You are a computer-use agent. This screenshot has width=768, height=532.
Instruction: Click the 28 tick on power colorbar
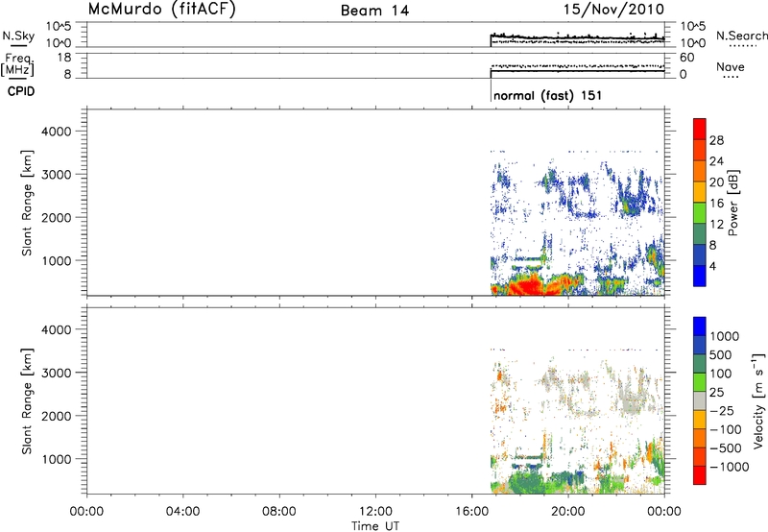[716, 140]
